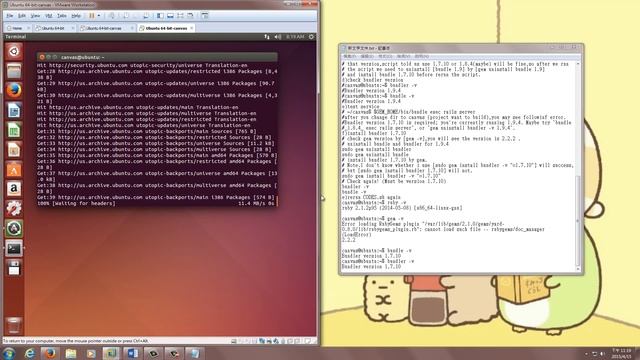The image size is (640, 360).
Task: Open Ubuntu Software Center in the launcher
Action: click(x=14, y=169)
